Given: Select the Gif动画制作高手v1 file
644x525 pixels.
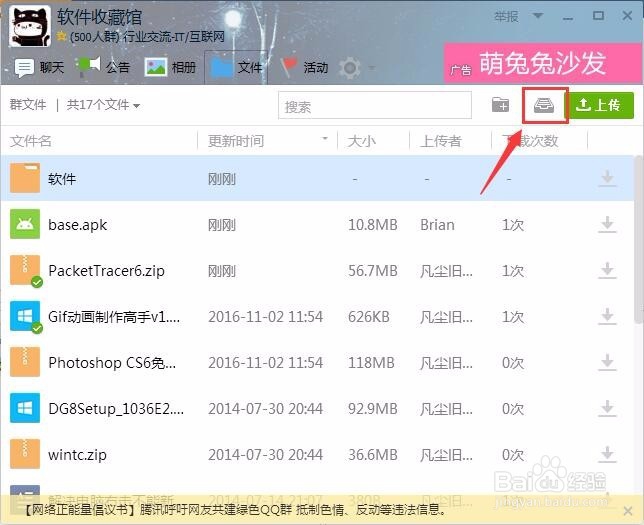Looking at the screenshot, I should point(114,317).
